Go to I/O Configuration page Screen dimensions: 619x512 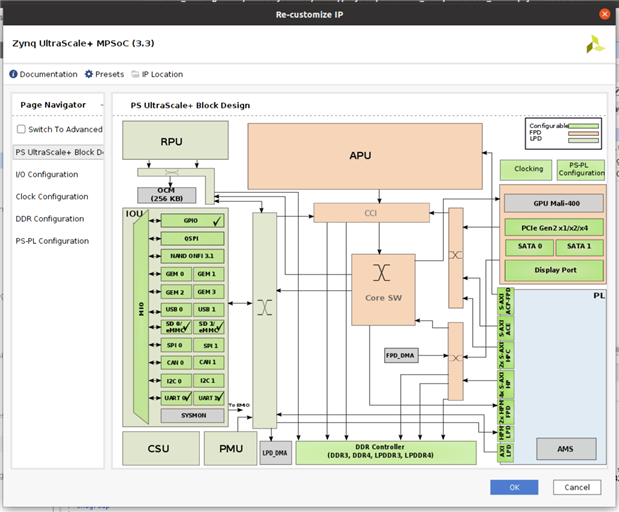[x=46, y=174]
